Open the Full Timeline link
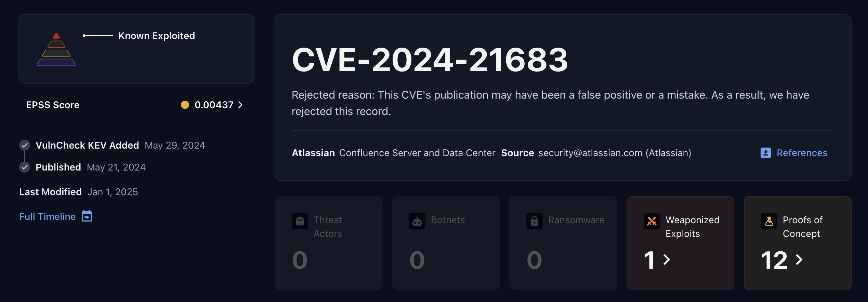The width and height of the screenshot is (868, 302). coord(47,216)
